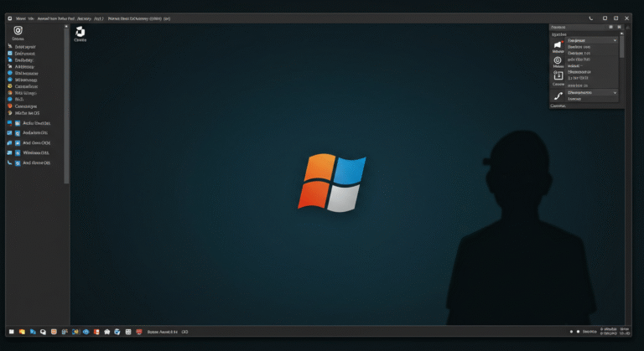Open the camera-lens icon atop left sidebar
Image resolution: width=644 pixels, height=351 pixels.
point(18,30)
